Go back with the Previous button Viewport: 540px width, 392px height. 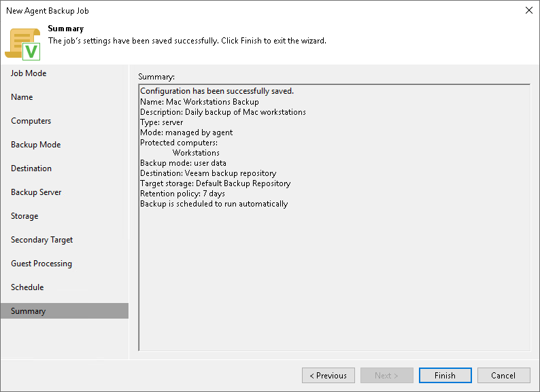pos(328,375)
